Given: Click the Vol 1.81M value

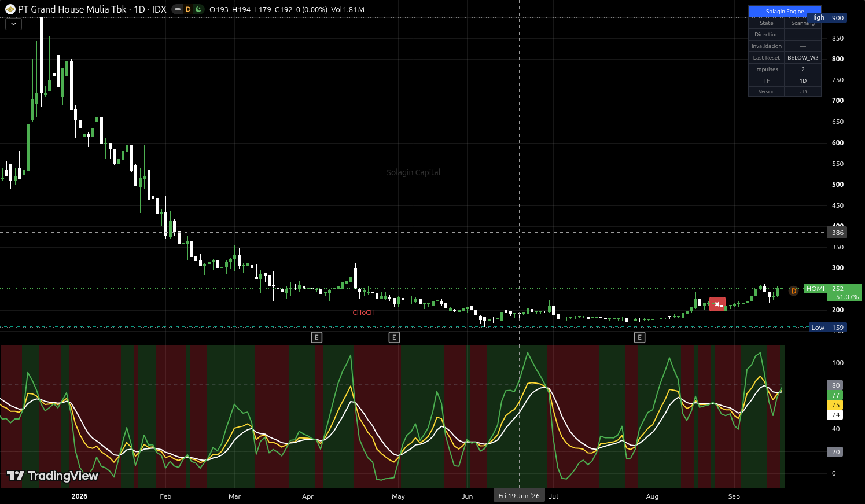Looking at the screenshot, I should coord(348,10).
